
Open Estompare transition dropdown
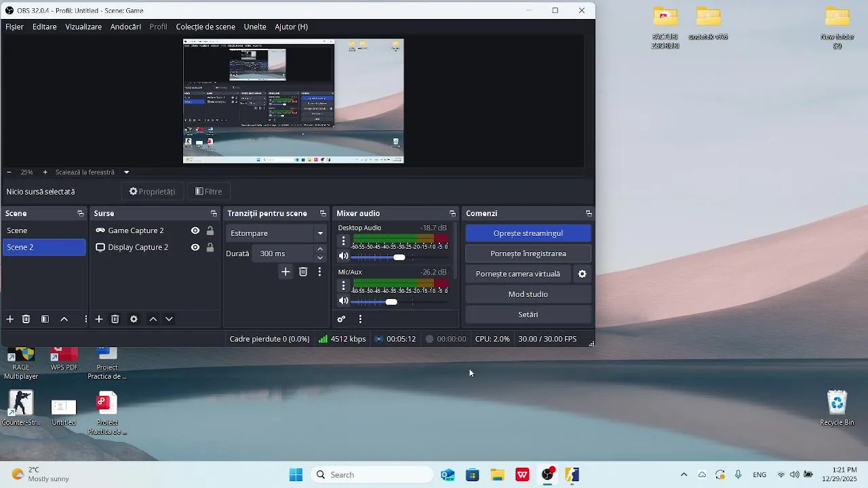click(x=276, y=233)
